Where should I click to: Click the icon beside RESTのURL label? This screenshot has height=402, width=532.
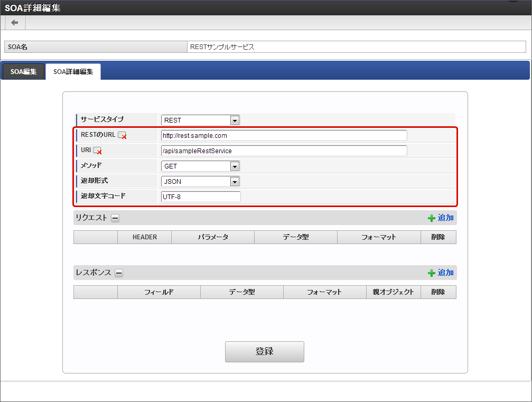[x=122, y=135]
